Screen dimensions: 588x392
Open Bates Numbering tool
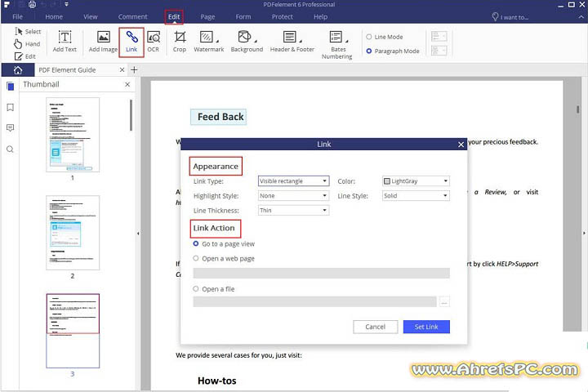pyautogui.click(x=336, y=45)
